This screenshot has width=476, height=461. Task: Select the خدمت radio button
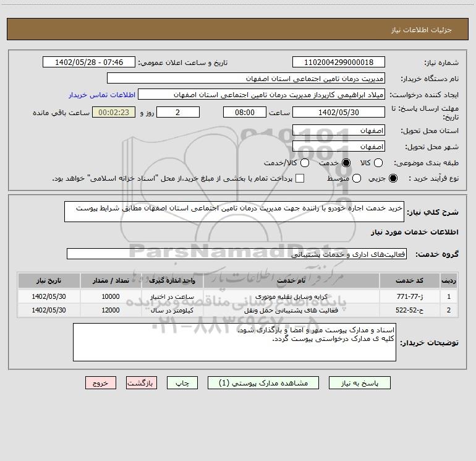coord(346,163)
